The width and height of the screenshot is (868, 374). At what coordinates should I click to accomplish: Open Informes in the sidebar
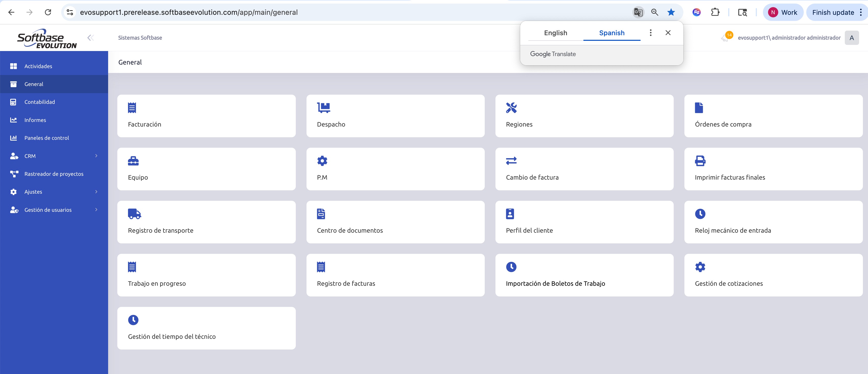click(35, 120)
